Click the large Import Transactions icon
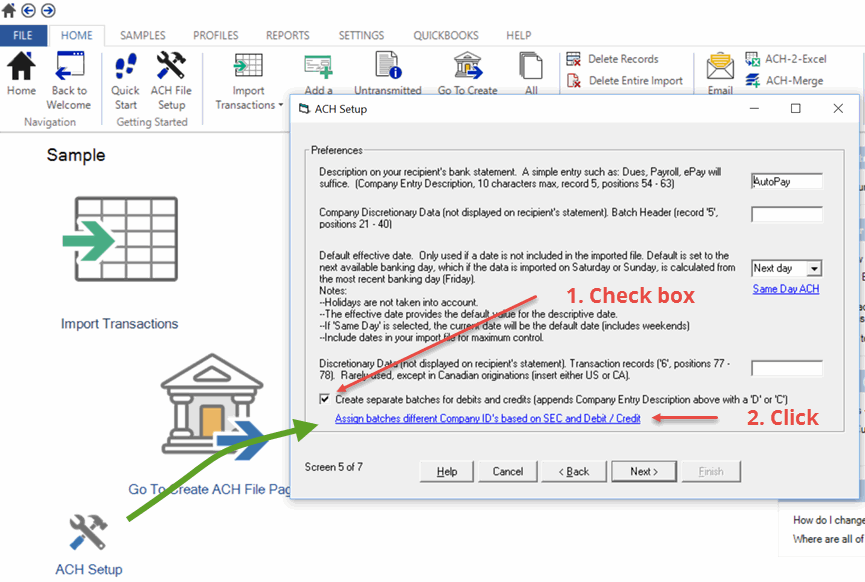 point(119,240)
